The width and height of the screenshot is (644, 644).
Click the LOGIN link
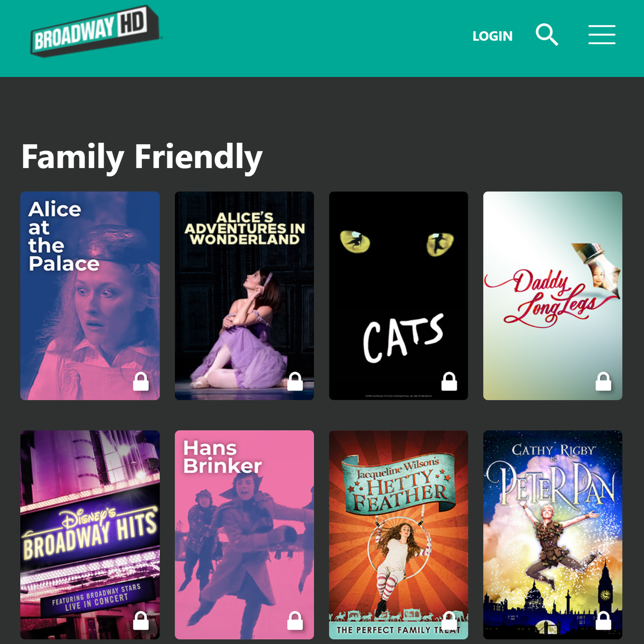492,36
